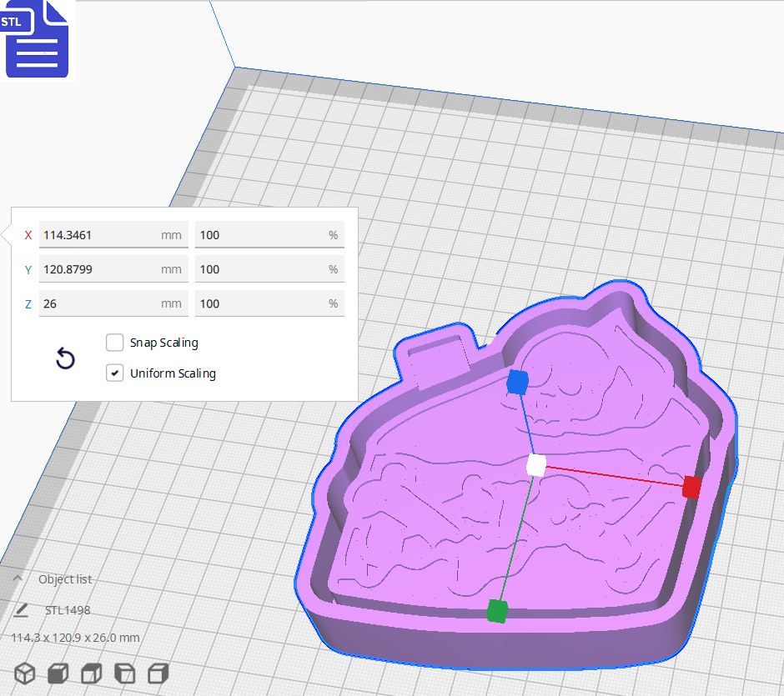This screenshot has height=696, width=784.
Task: Click the blue STL file icon
Action: [37, 39]
